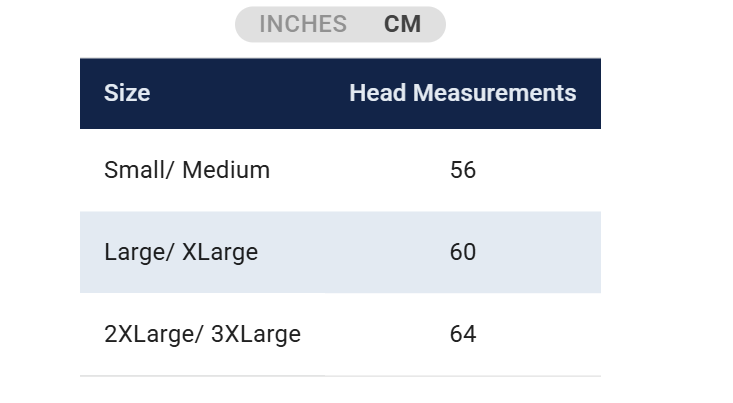Click the word XLarge in second row
Screen dimensions: 733x403
(x=220, y=252)
